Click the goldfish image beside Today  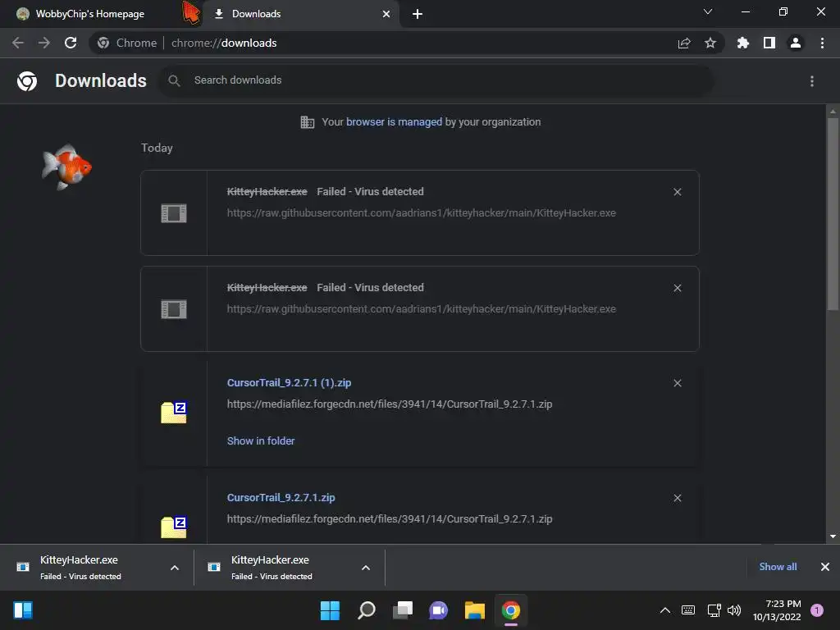[67, 167]
